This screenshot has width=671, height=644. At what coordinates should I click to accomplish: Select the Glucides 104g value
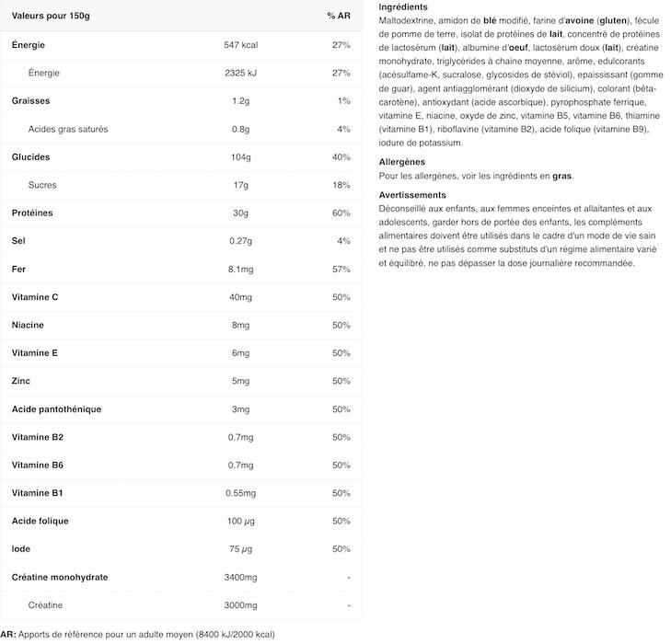[240, 157]
